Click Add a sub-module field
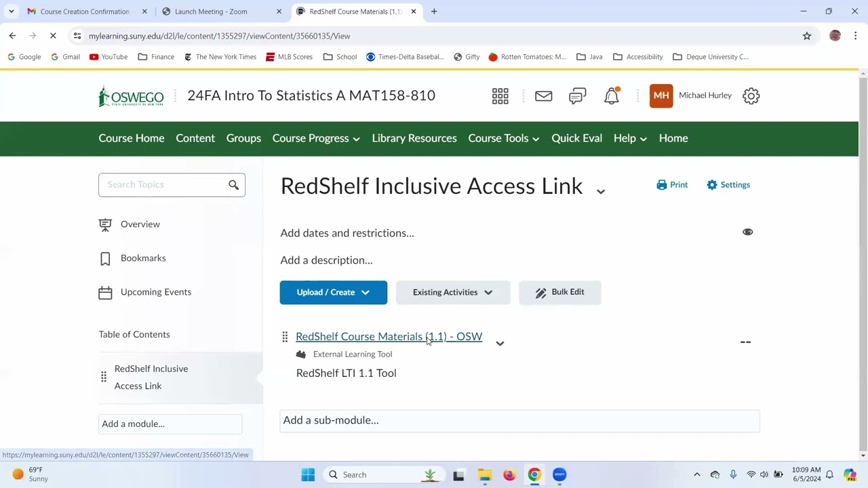 pos(519,420)
